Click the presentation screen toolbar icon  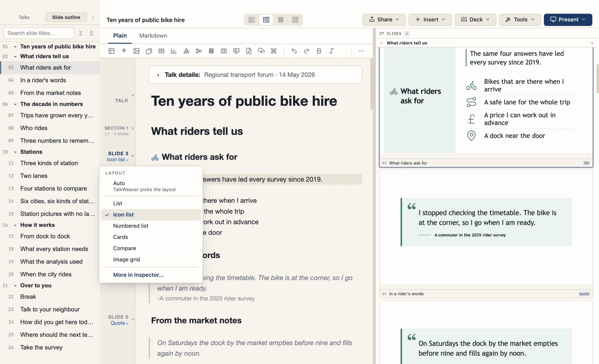tap(236, 51)
